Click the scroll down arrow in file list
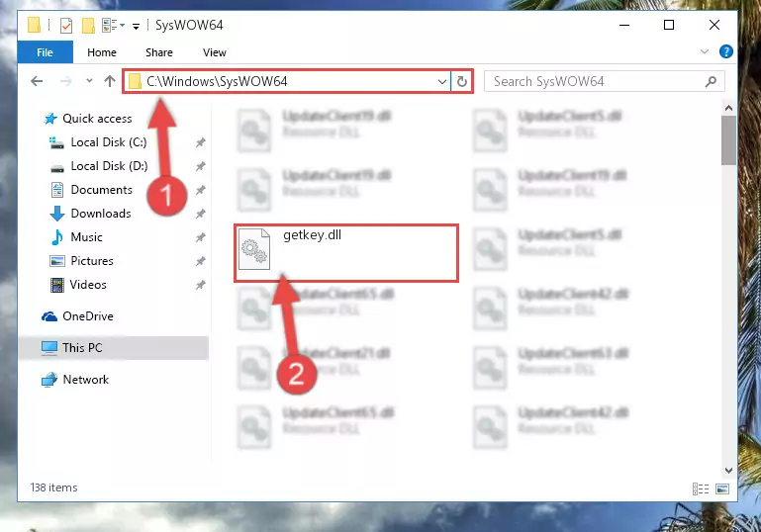Viewport: 761px width, 532px height. (x=728, y=470)
